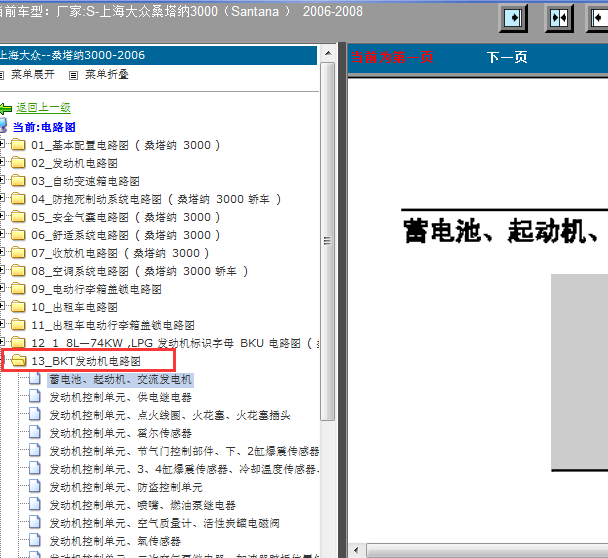608x558 pixels.
Task: Open 发动机控制单元、防盗控制单元 diagram
Action: click(x=119, y=487)
